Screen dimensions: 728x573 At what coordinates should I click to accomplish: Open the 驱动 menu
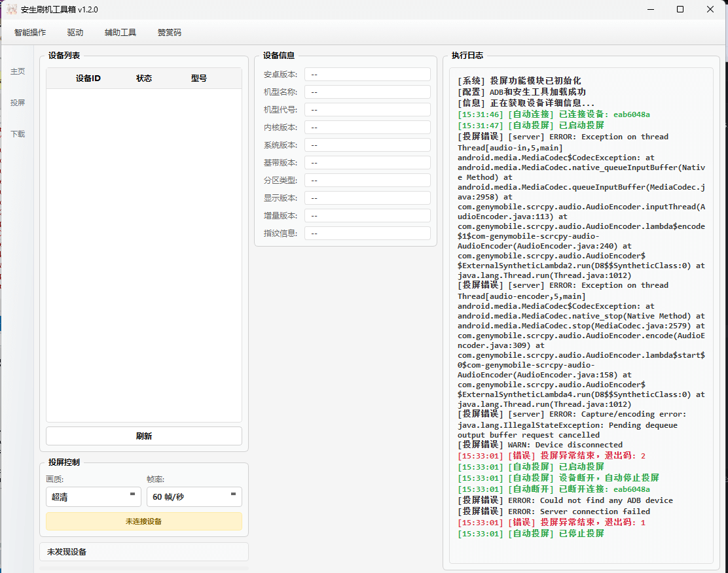coord(75,32)
